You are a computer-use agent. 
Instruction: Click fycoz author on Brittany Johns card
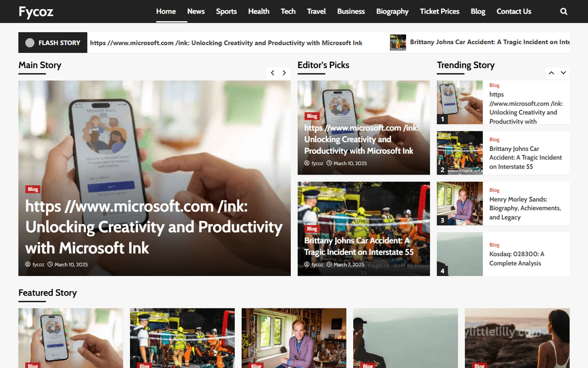317,264
